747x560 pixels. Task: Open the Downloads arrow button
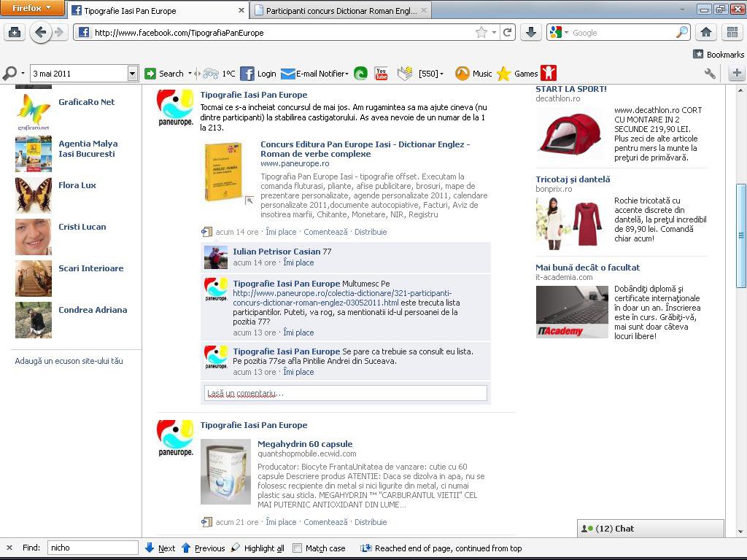(x=531, y=32)
